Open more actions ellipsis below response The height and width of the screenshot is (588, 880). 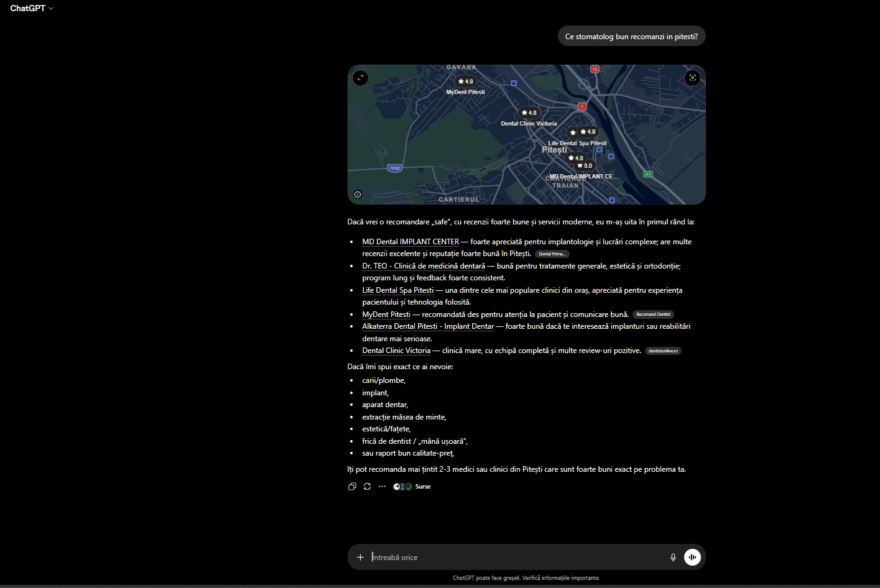click(x=382, y=487)
